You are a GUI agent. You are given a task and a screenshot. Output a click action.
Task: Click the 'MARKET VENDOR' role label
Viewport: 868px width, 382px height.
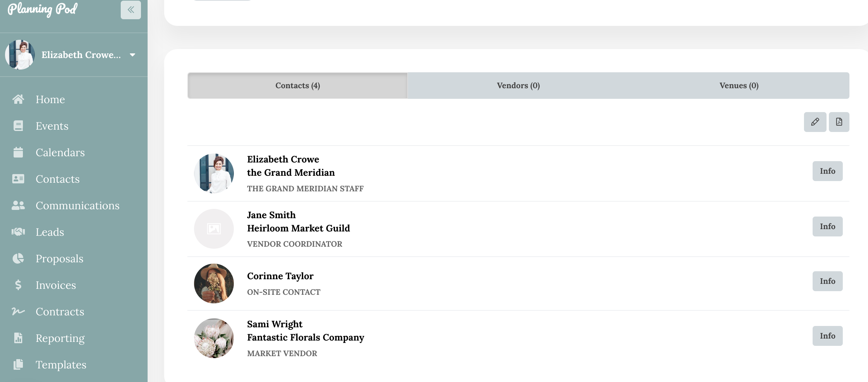coord(282,353)
